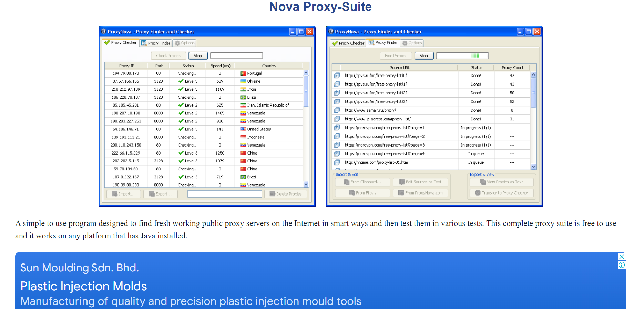This screenshot has width=644, height=309.
Task: Click the From ProxyNova.com button
Action: coord(420,193)
